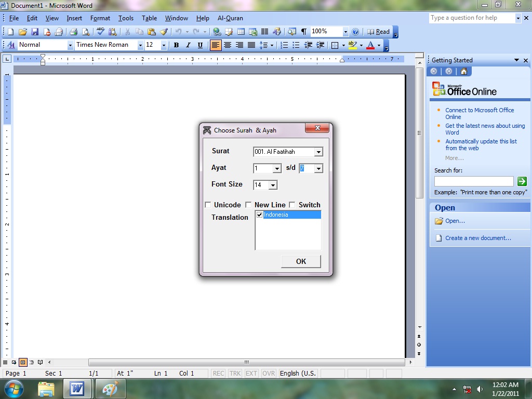
Task: Open the File menu
Action: (14, 18)
